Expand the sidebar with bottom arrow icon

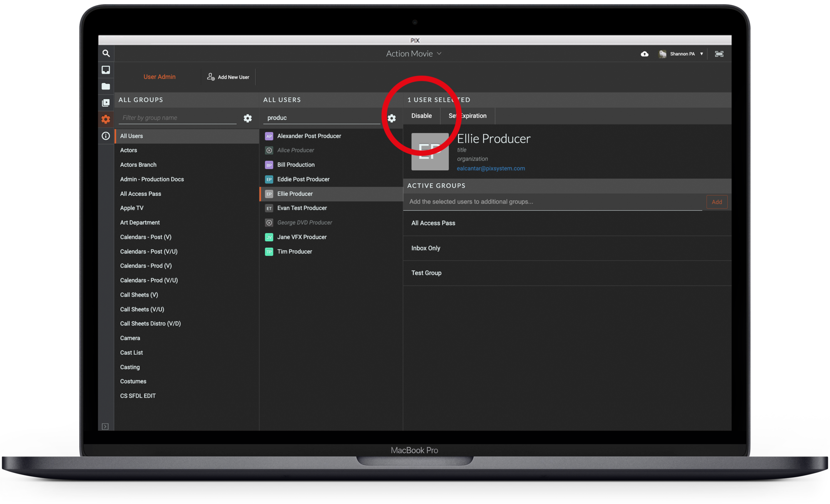[105, 426]
